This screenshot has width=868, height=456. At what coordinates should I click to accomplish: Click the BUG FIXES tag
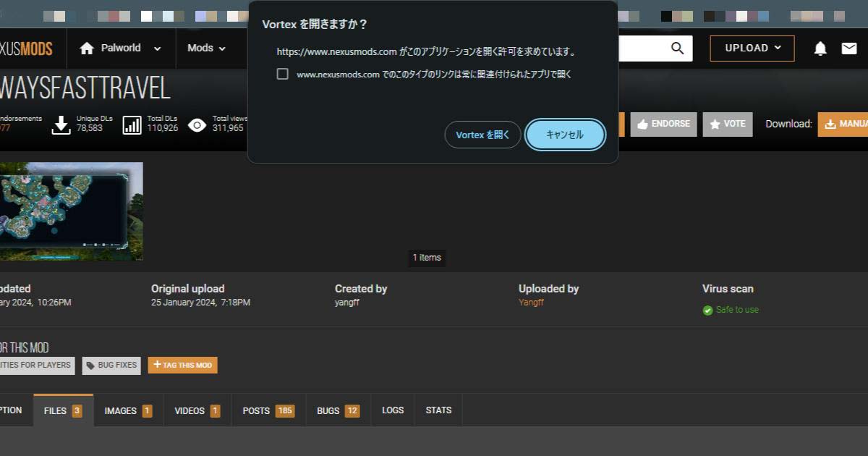tap(111, 366)
